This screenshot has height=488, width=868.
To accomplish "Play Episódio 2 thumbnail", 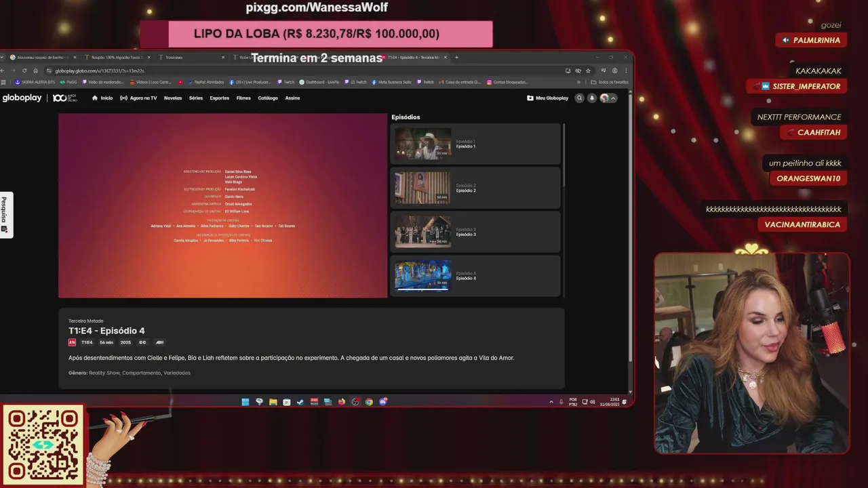I will tap(423, 188).
